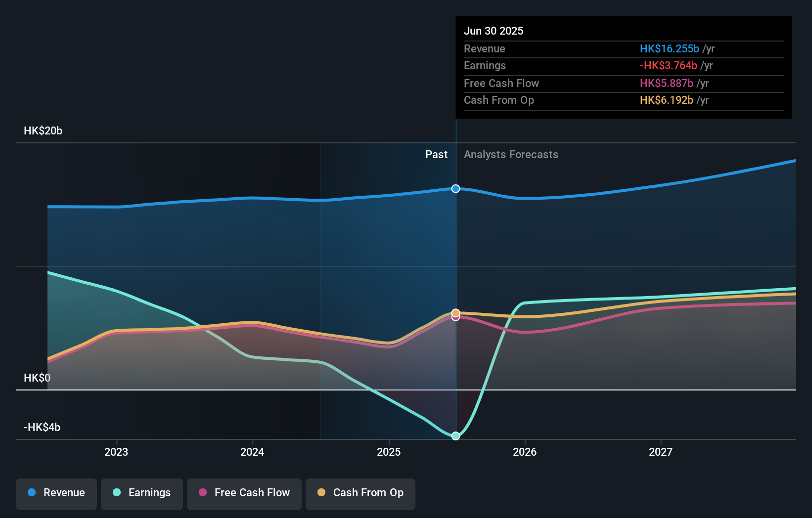
Task: Click the 2025 axis label
Action: [389, 452]
